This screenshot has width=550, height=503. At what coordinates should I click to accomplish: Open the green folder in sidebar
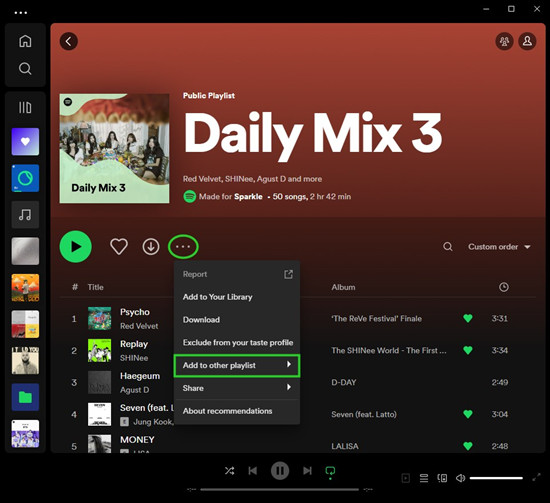25,397
